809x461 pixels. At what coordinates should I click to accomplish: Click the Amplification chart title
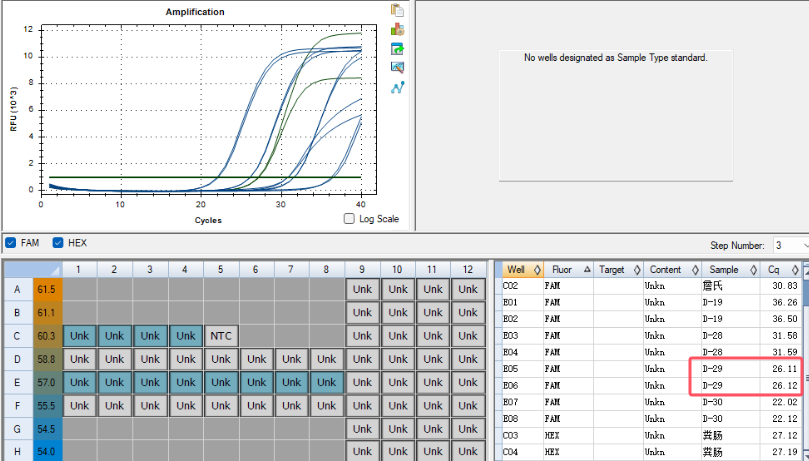coord(195,12)
